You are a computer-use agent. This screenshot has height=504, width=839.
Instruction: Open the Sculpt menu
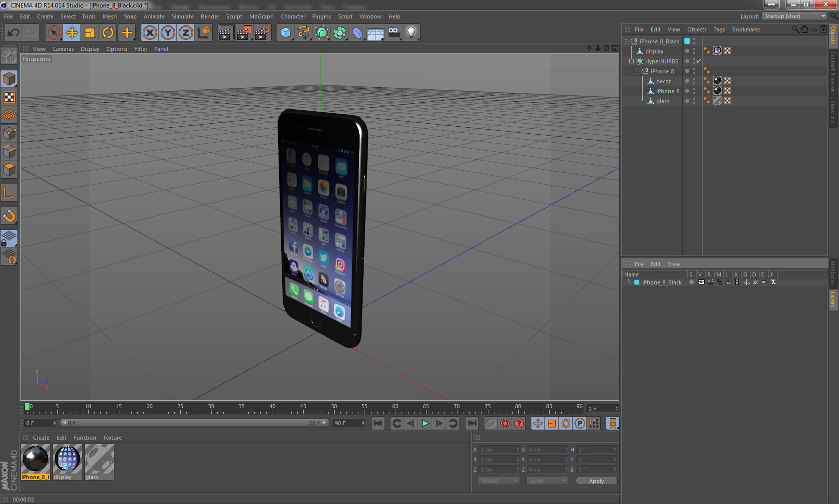pyautogui.click(x=234, y=16)
